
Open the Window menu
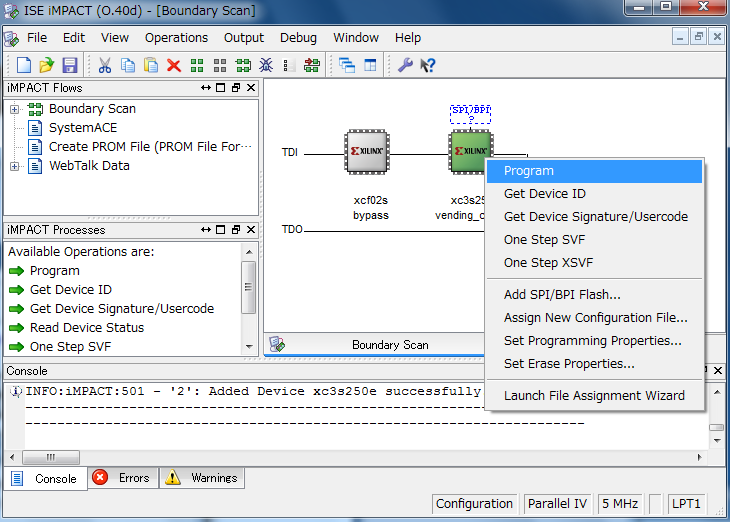(x=356, y=38)
